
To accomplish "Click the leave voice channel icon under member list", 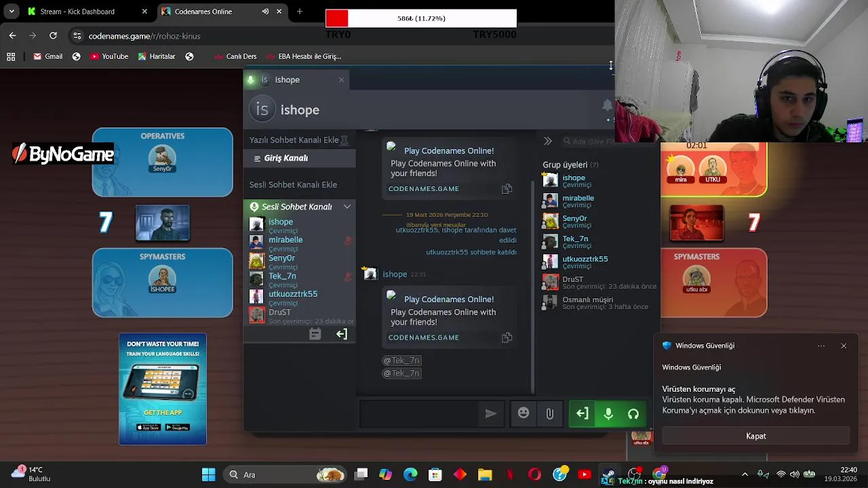I will click(342, 334).
